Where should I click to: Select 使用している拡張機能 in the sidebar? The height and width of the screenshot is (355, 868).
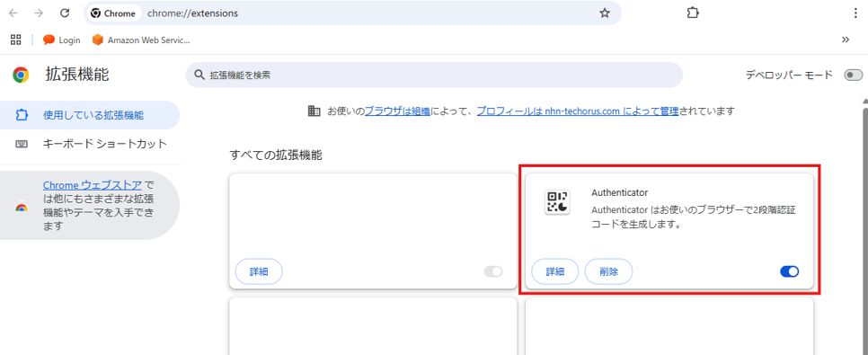click(90, 115)
